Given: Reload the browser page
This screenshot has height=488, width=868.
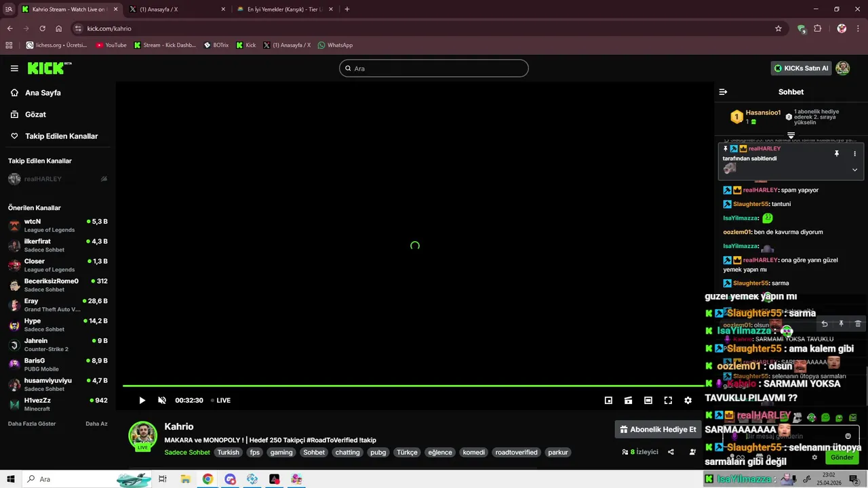Looking at the screenshot, I should tap(42, 28).
